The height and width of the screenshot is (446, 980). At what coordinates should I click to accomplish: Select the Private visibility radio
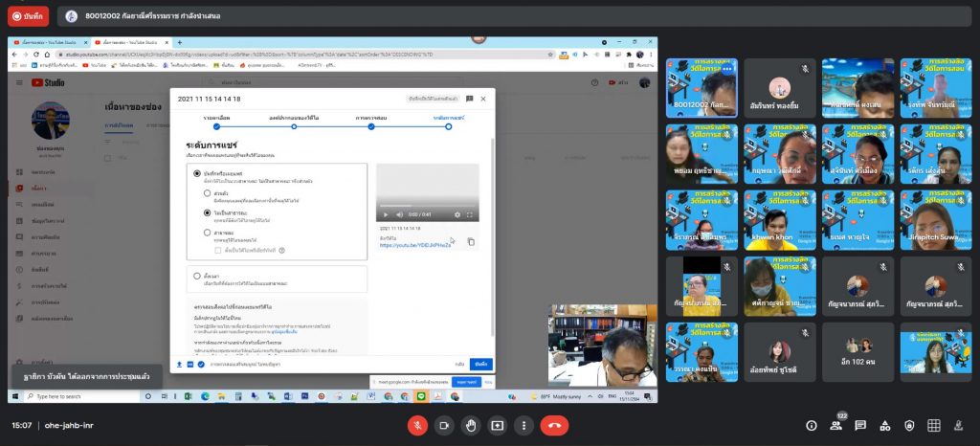pyautogui.click(x=208, y=193)
